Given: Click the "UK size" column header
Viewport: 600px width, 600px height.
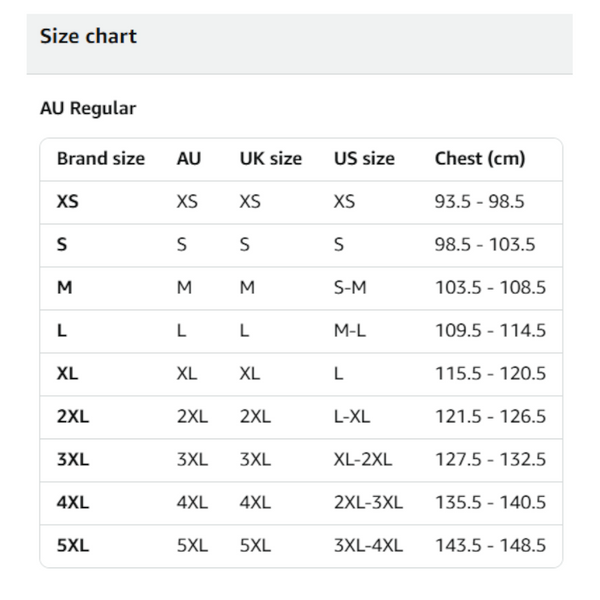Looking at the screenshot, I should [270, 159].
